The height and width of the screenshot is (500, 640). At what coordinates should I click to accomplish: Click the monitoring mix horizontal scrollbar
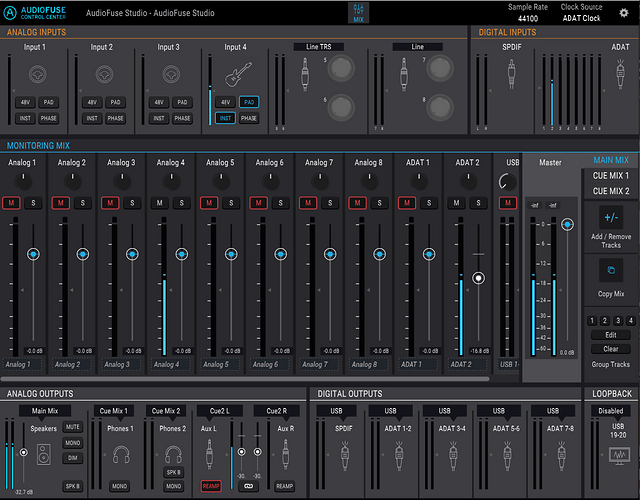245,379
